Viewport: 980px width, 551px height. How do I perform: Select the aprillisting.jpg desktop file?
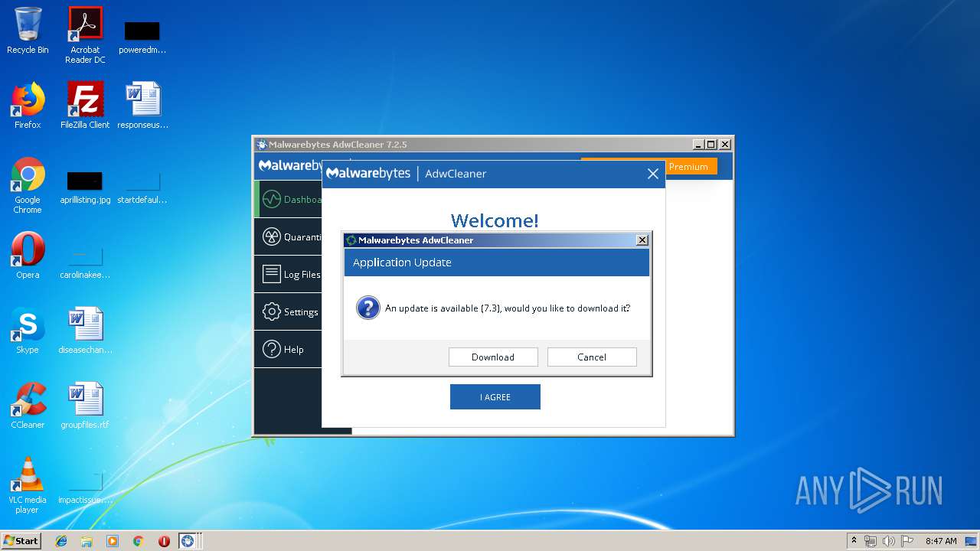point(85,185)
